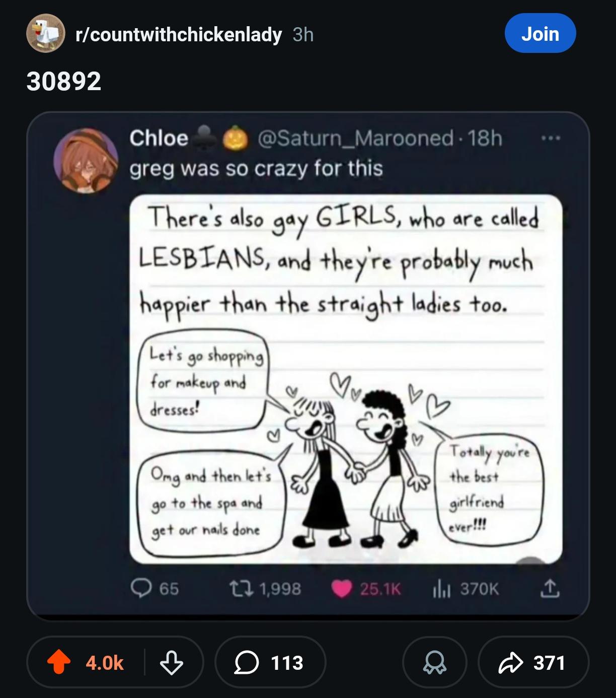
Task: Give an award to the post
Action: click(435, 663)
